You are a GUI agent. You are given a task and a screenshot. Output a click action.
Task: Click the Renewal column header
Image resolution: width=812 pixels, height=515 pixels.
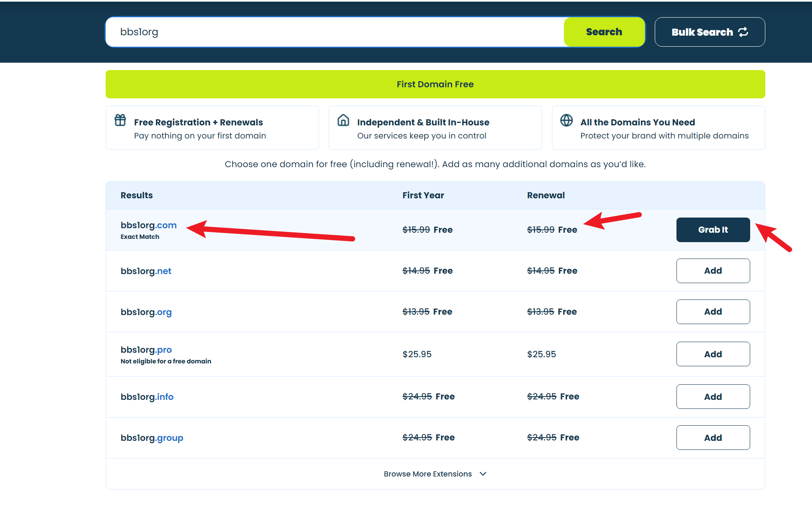546,195
